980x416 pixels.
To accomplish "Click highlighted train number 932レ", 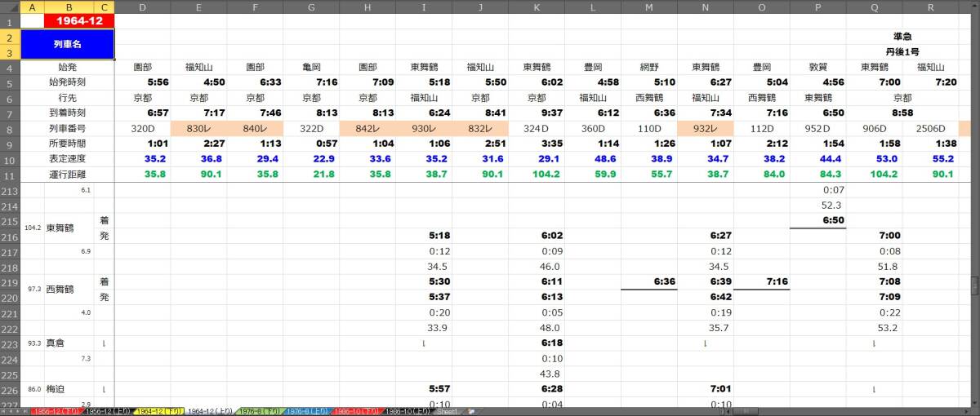I will point(705,128).
